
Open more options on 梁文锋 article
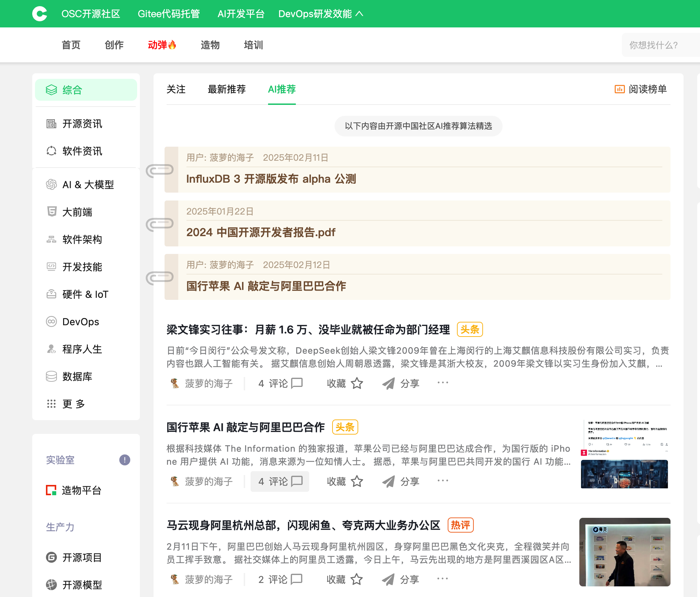point(443,382)
